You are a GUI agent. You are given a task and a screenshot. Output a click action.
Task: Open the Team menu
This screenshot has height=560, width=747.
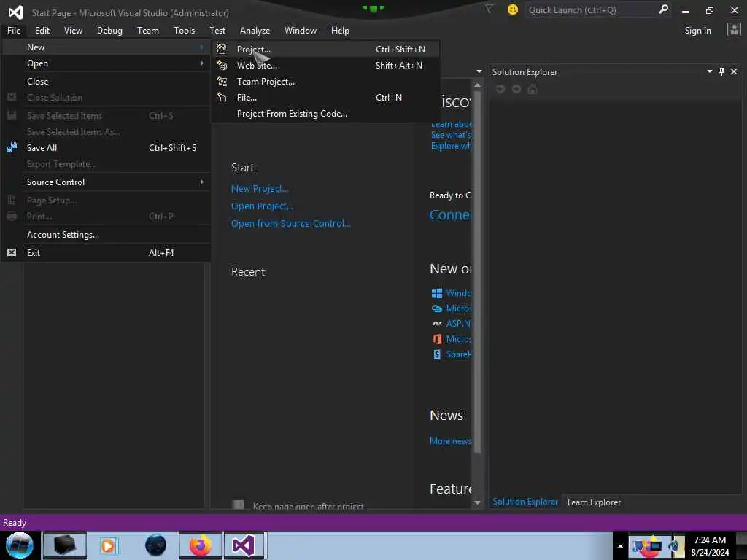point(147,31)
